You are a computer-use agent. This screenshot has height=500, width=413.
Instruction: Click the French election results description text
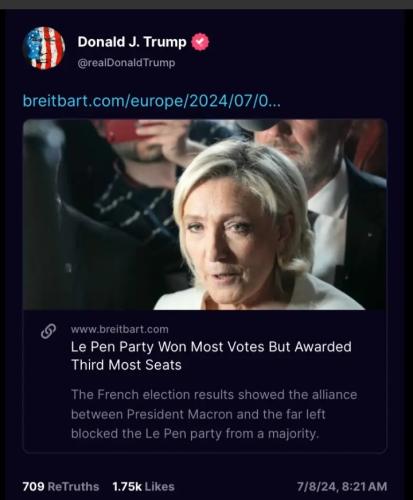(x=214, y=414)
